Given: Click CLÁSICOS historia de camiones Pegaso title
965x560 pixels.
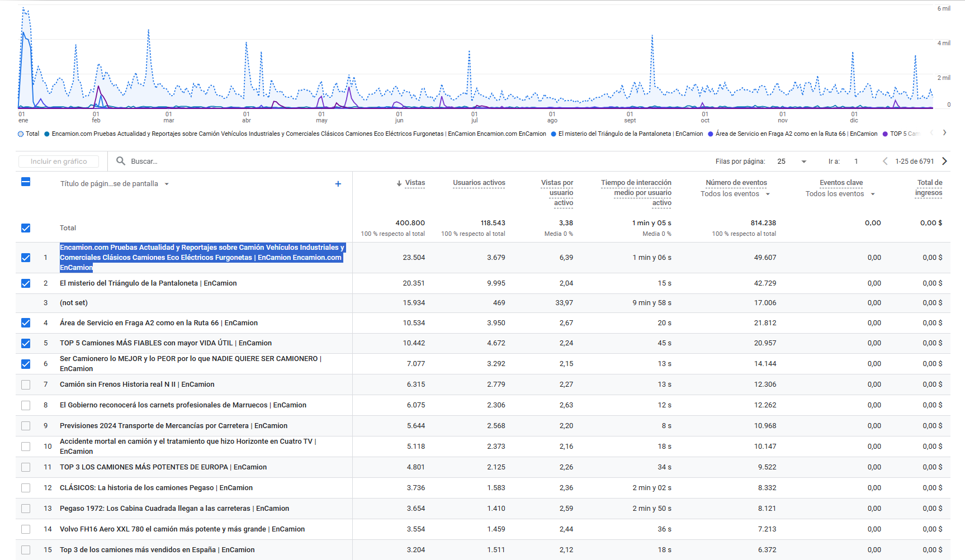Looking at the screenshot, I should click(156, 488).
